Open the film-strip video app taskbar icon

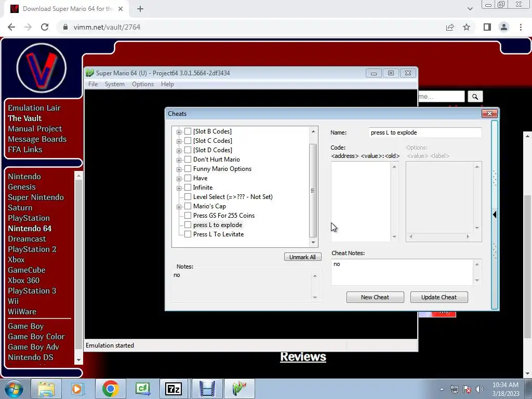click(207, 389)
